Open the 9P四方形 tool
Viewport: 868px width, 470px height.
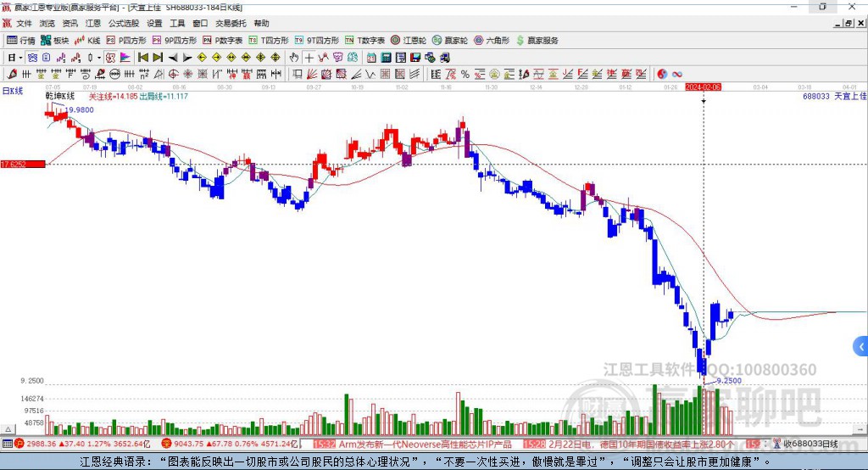point(175,40)
